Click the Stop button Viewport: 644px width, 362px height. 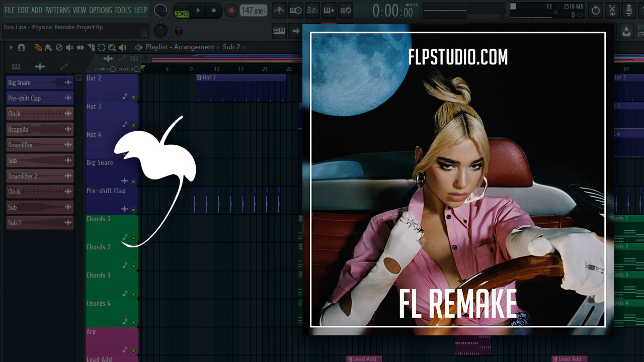coord(214,10)
